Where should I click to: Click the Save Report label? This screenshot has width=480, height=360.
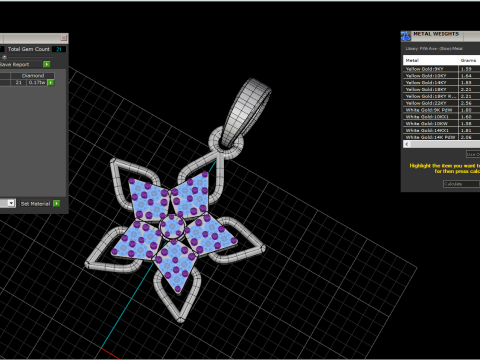click(x=15, y=64)
